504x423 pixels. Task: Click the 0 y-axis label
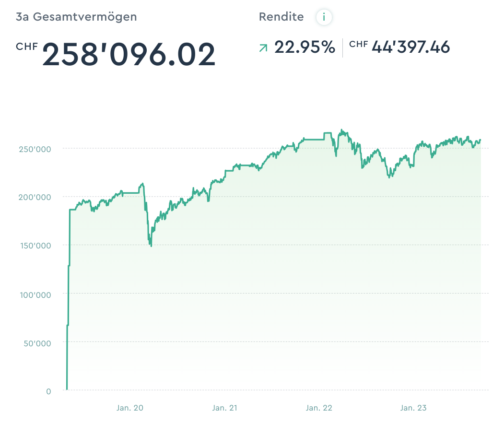[48, 391]
